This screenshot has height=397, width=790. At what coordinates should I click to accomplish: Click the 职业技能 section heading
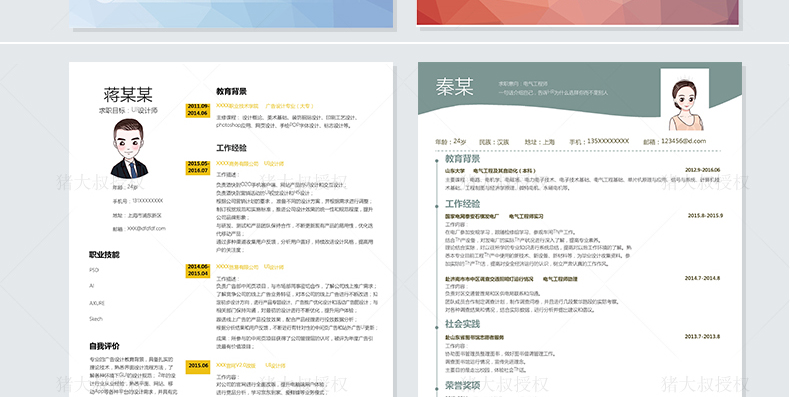coord(104,254)
